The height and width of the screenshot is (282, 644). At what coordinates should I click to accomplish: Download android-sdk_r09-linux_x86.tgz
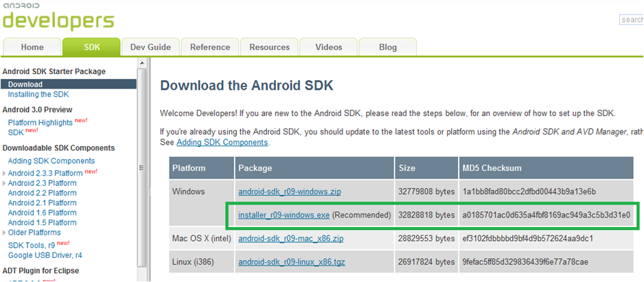(291, 262)
